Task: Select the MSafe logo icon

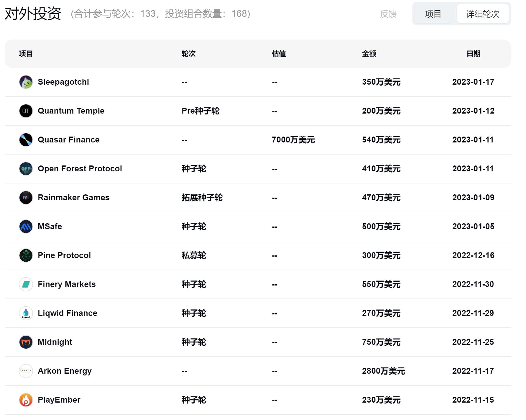Action: coord(26,226)
